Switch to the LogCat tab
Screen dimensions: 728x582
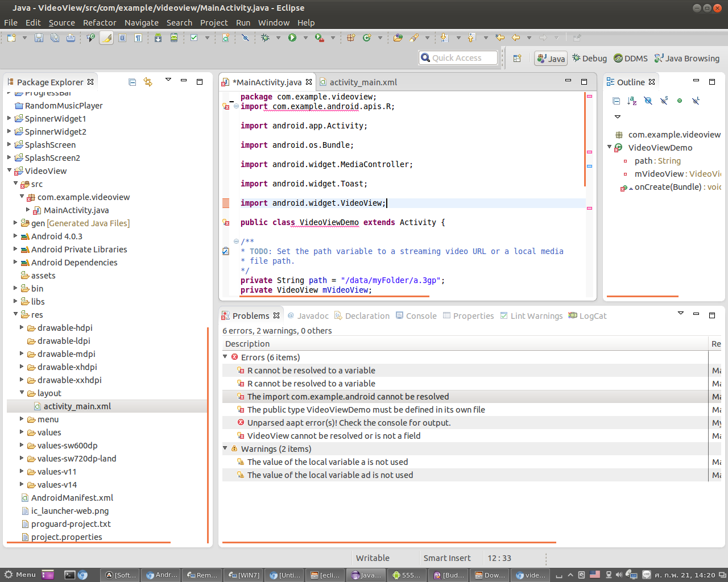click(x=588, y=315)
